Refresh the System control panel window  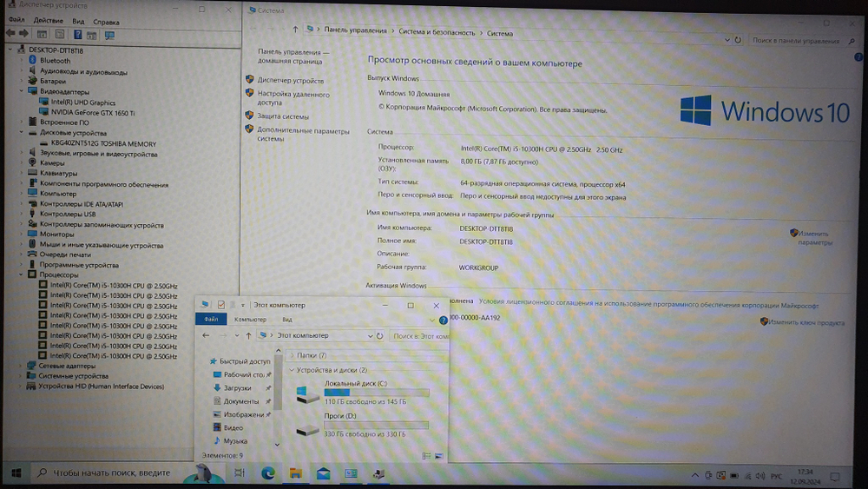738,40
